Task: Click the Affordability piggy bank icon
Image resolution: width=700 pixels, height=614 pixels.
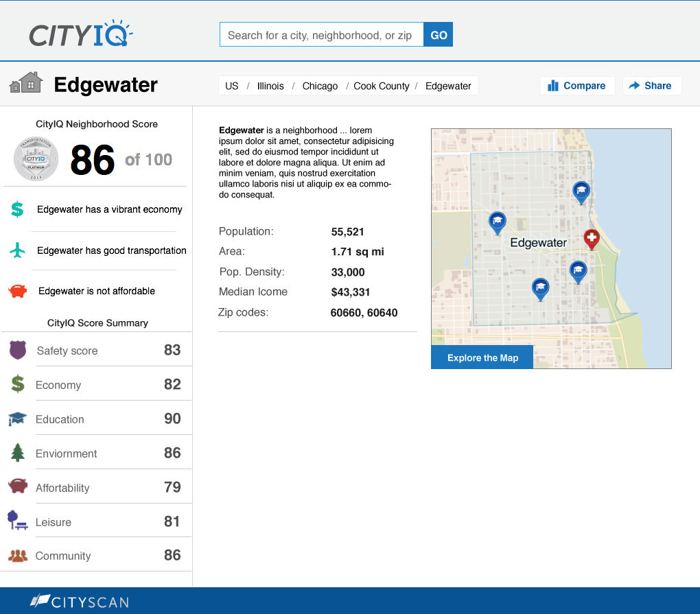Action: coord(18,486)
